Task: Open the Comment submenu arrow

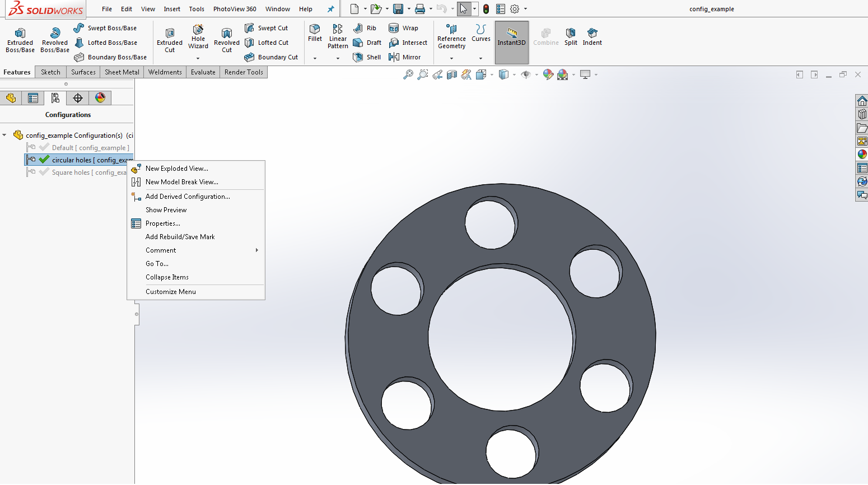Action: pyautogui.click(x=257, y=250)
